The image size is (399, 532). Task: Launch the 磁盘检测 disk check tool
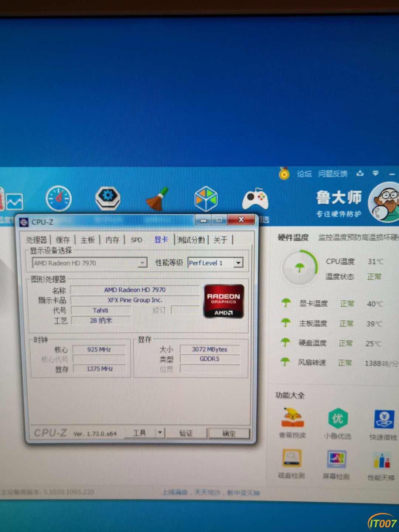(x=292, y=459)
